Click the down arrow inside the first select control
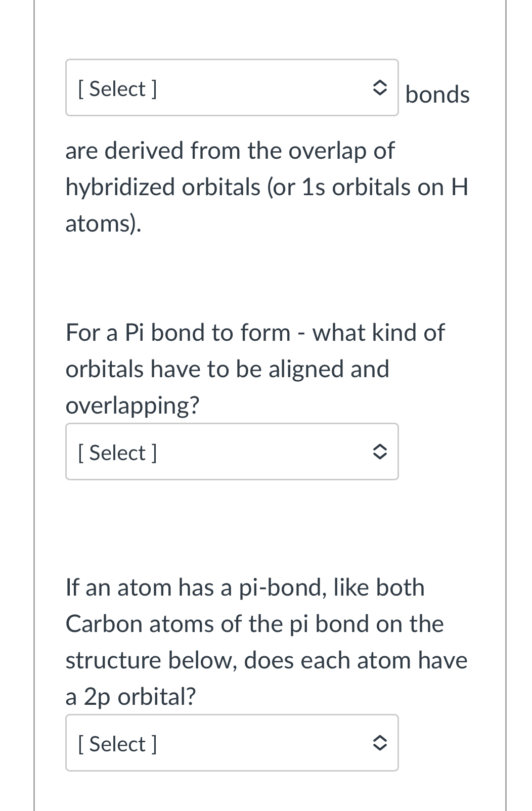This screenshot has height=811, width=532. 380,93
